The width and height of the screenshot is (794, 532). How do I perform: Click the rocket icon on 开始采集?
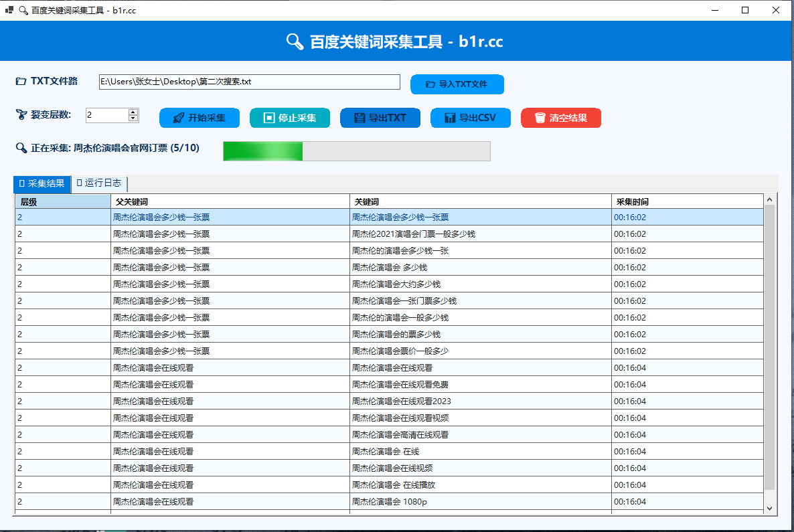(178, 118)
